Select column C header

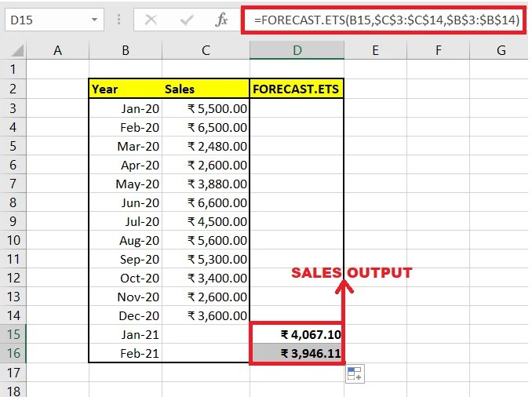pyautogui.click(x=206, y=50)
